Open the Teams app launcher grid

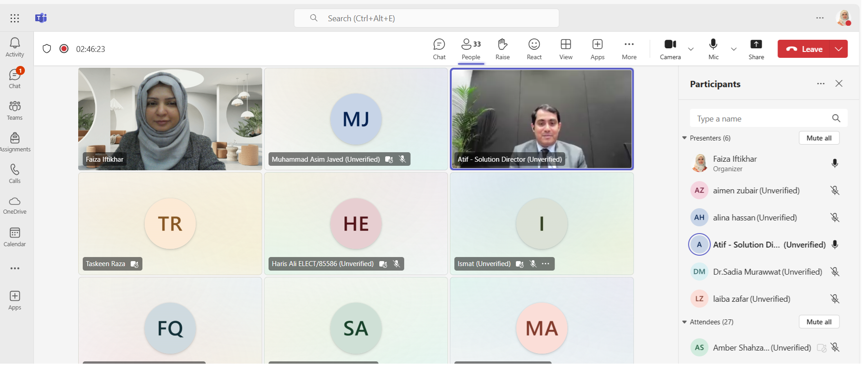(x=15, y=18)
